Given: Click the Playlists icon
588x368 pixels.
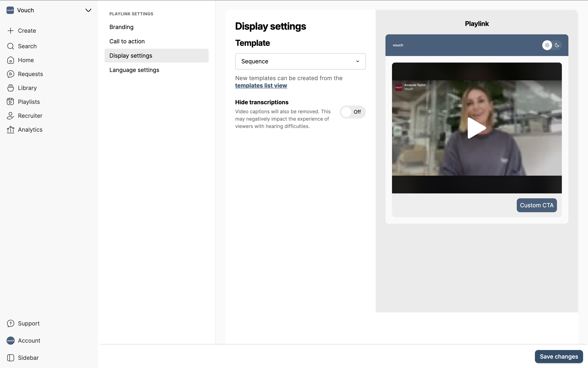Looking at the screenshot, I should 10,102.
